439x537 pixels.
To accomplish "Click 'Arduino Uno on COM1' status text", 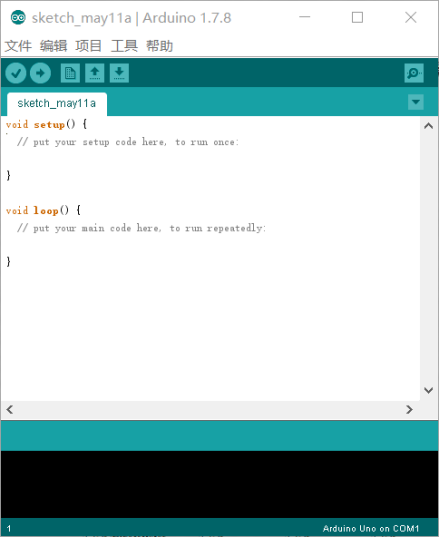I will (x=371, y=528).
